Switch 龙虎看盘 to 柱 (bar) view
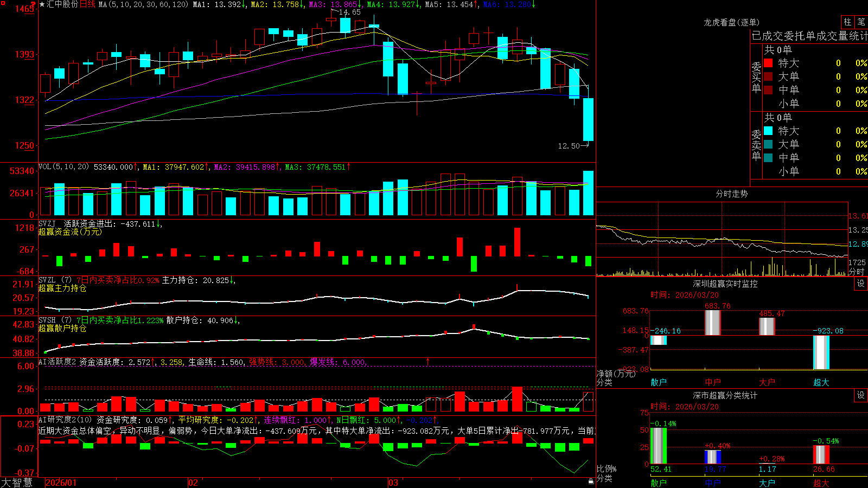Screen dimensions: 868x488 847,22
